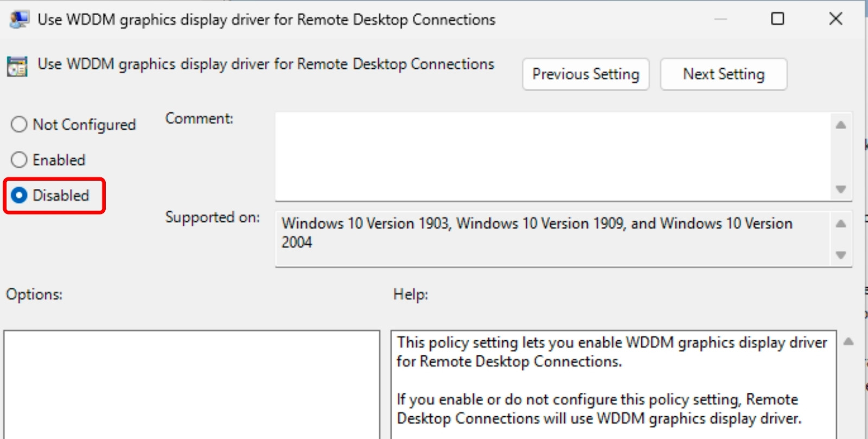Click the Options: label
Image resolution: width=868 pixels, height=439 pixels.
(34, 295)
